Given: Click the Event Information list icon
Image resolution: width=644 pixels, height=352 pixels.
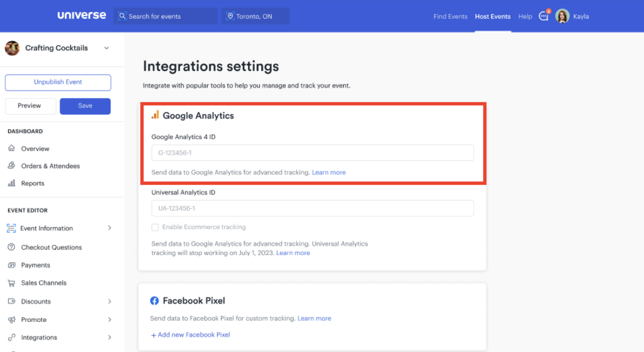Looking at the screenshot, I should 11,228.
